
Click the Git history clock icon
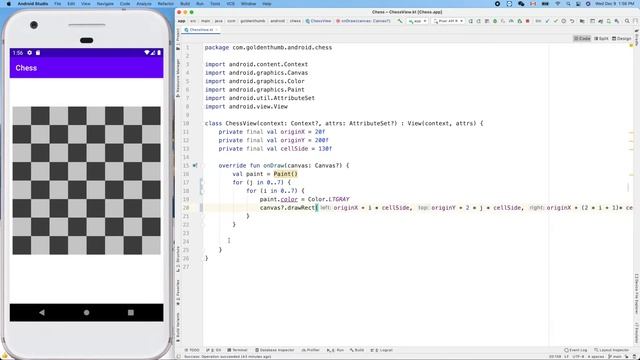point(563,21)
